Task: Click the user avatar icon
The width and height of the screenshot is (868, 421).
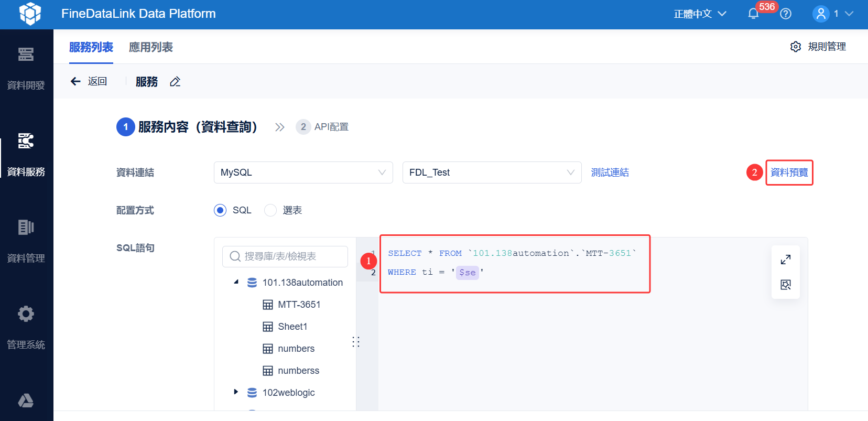Action: point(821,14)
